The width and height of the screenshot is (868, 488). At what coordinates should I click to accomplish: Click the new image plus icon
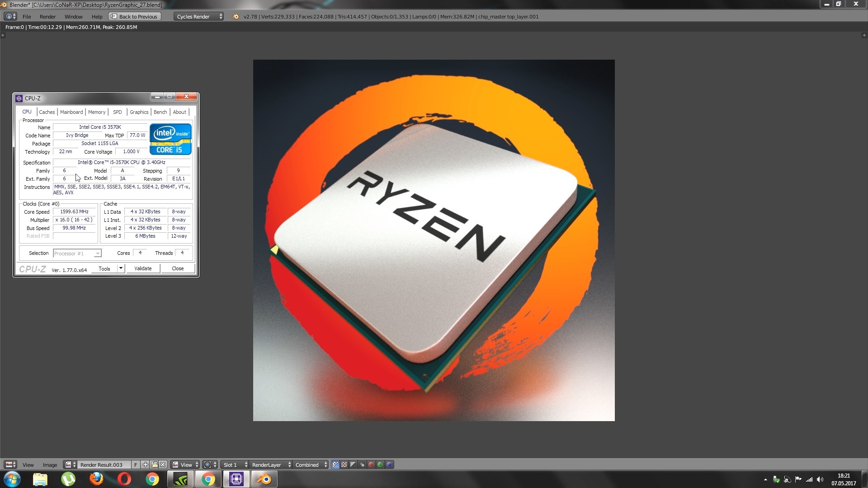(x=145, y=465)
